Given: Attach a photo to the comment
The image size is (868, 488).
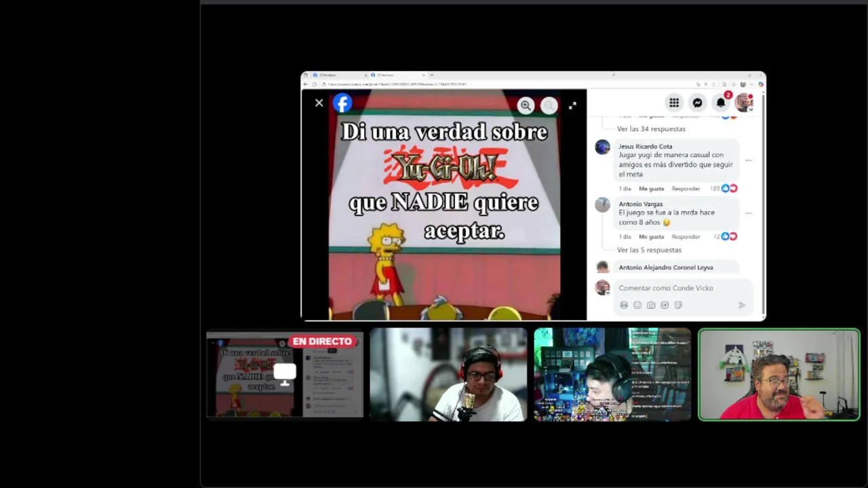Looking at the screenshot, I should (x=651, y=305).
